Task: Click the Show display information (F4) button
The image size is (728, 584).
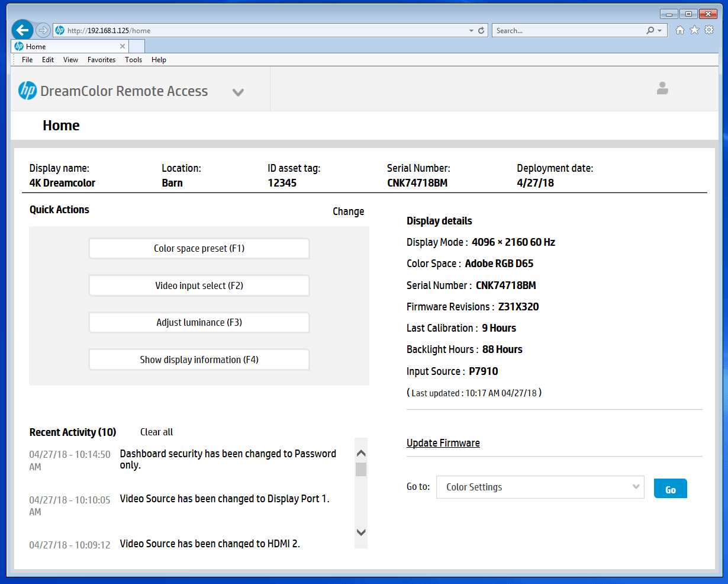Action: (x=199, y=360)
